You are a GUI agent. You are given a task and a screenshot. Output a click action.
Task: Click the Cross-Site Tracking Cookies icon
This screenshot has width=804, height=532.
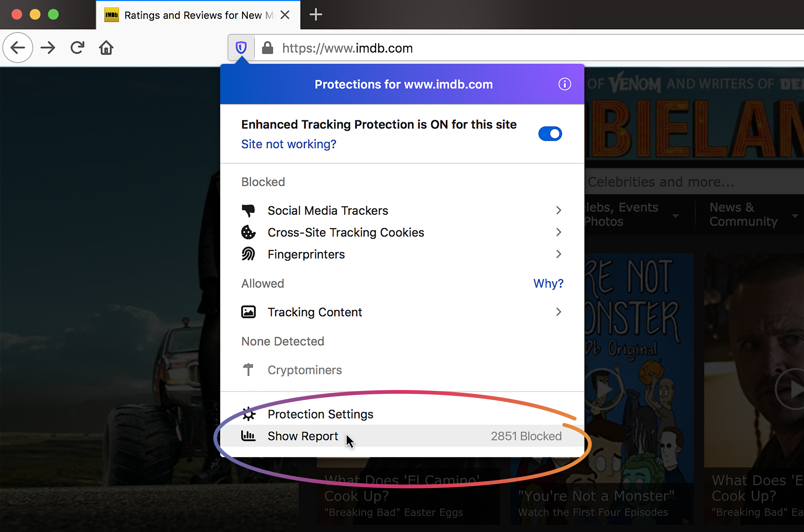pyautogui.click(x=250, y=232)
